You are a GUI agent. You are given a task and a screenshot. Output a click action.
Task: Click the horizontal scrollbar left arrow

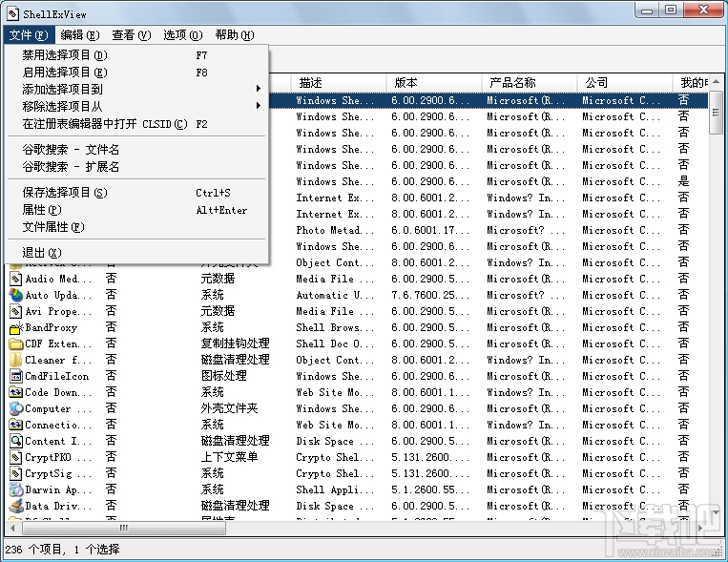pos(12,528)
